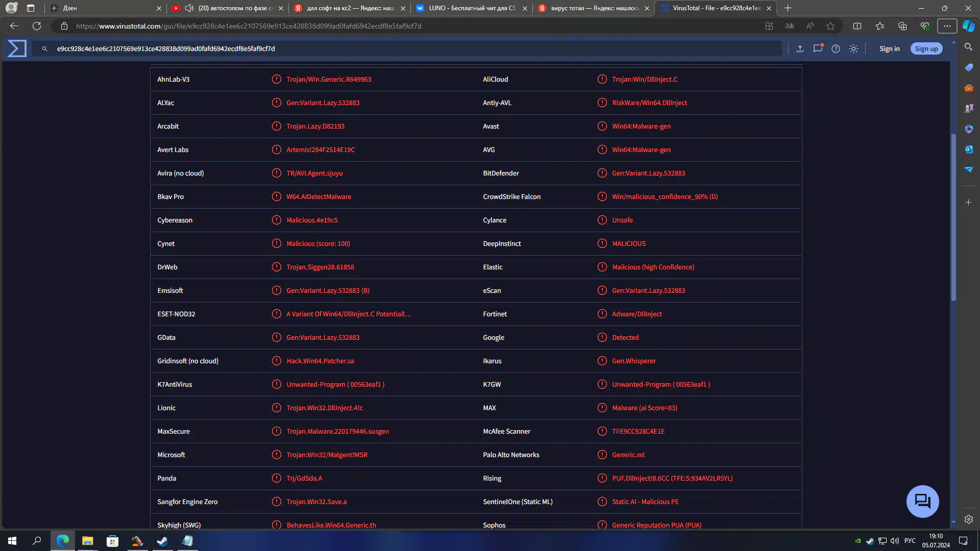Switch to the длл софт на кс2 tab
This screenshot has width=980, height=551.
[350, 8]
